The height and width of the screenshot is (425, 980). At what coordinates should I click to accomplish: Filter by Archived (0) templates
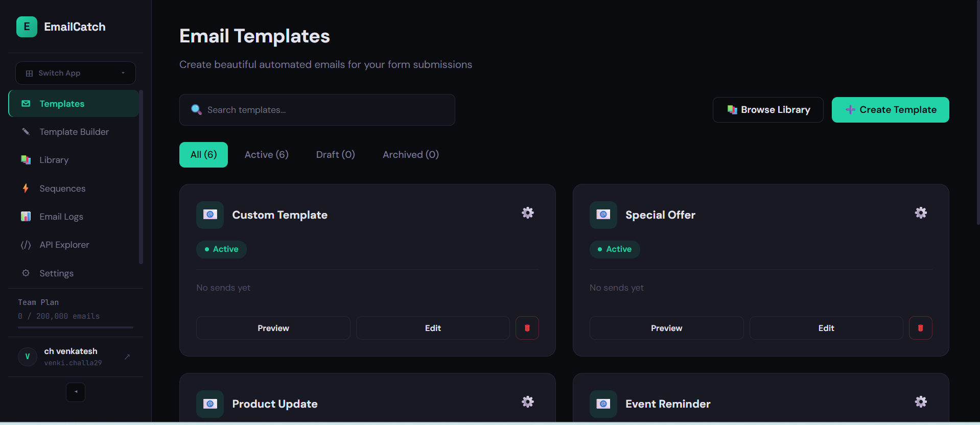point(410,155)
